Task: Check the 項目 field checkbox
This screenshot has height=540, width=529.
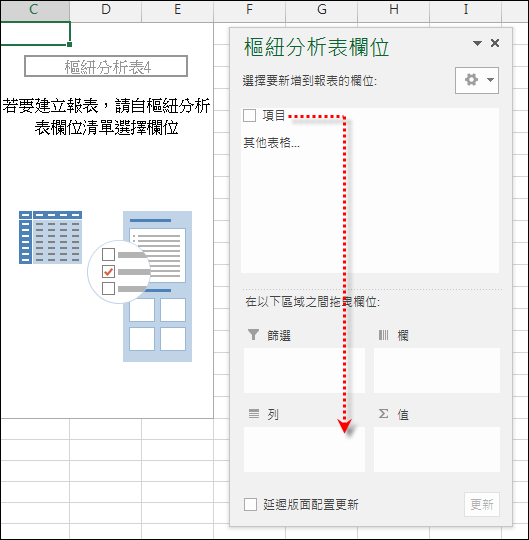Action: pyautogui.click(x=249, y=115)
